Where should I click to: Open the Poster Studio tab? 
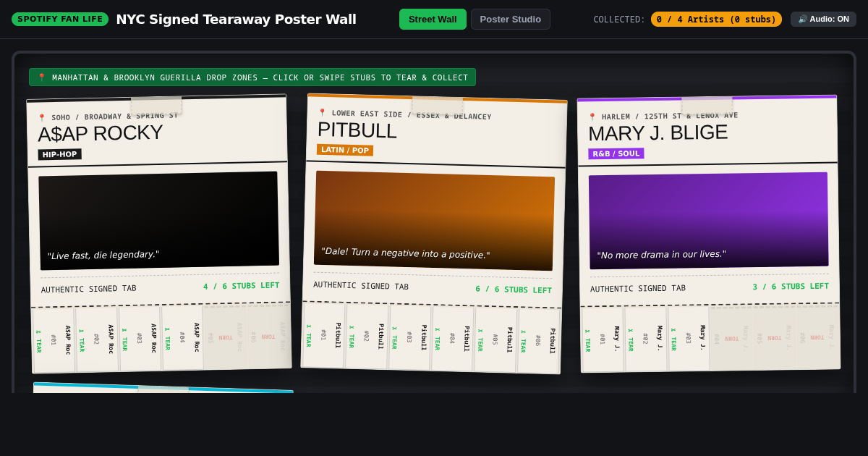coord(511,20)
